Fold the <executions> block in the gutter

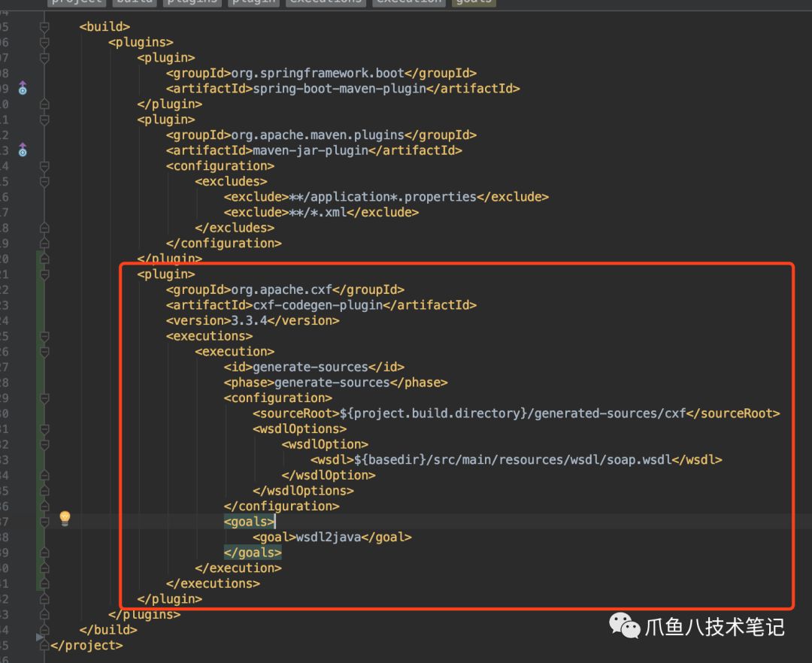click(44, 336)
